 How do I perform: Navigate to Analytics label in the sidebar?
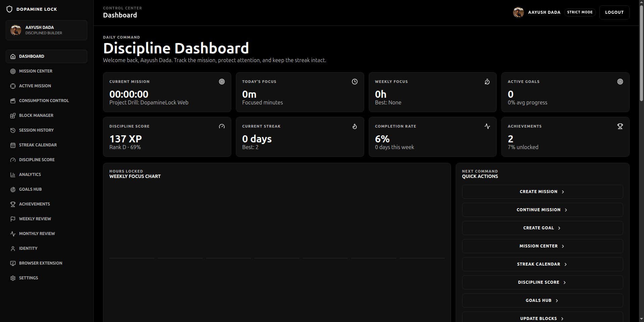[x=30, y=175]
